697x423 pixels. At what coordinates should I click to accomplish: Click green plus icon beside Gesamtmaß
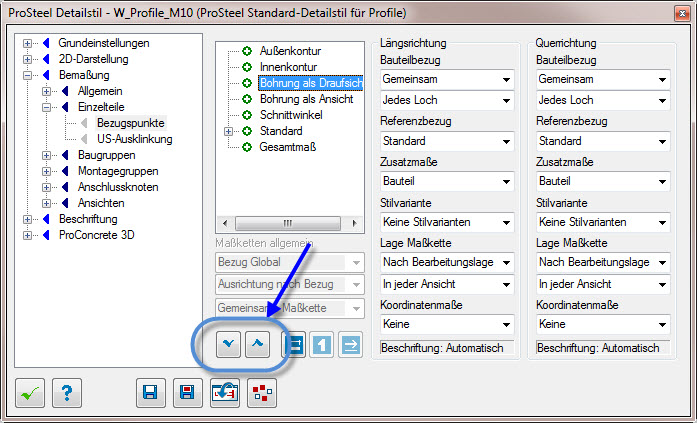tap(247, 147)
